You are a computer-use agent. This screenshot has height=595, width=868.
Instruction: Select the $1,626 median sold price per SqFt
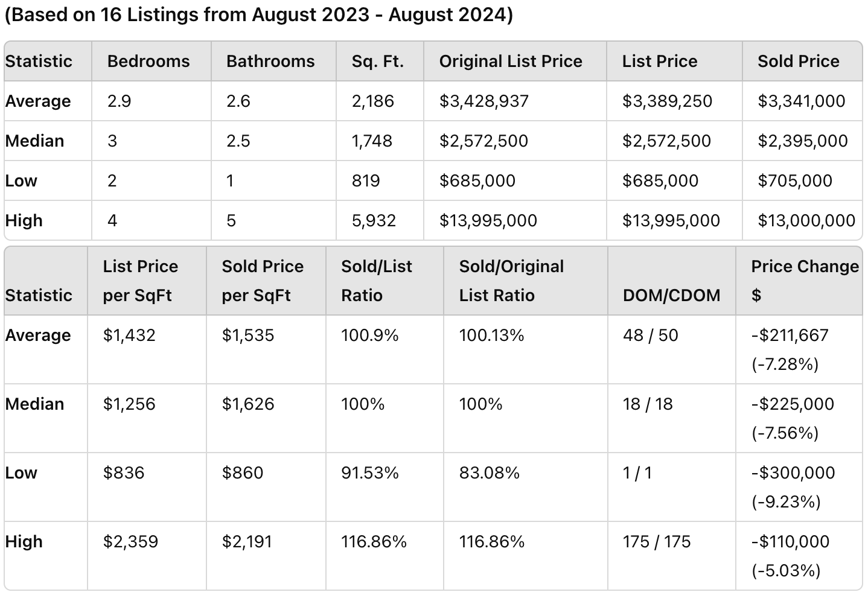pyautogui.click(x=248, y=404)
